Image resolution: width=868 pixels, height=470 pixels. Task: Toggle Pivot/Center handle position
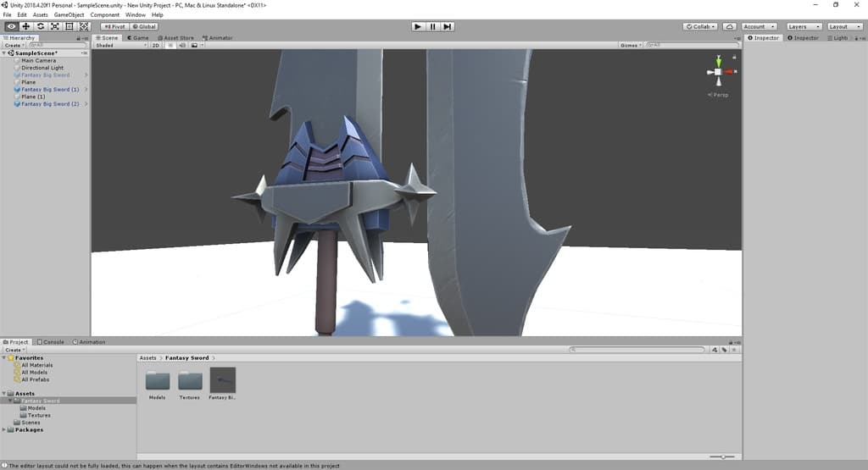tap(114, 26)
